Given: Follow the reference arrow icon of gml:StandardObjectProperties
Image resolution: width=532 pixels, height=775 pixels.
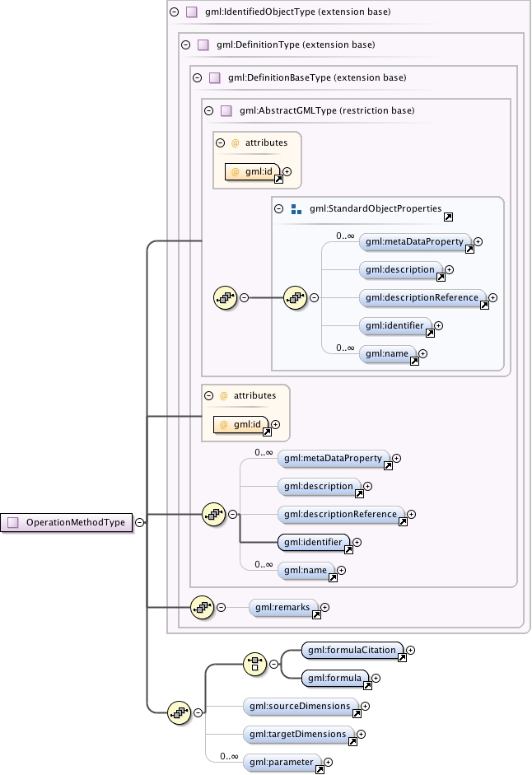Looking at the screenshot, I should coord(449,217).
